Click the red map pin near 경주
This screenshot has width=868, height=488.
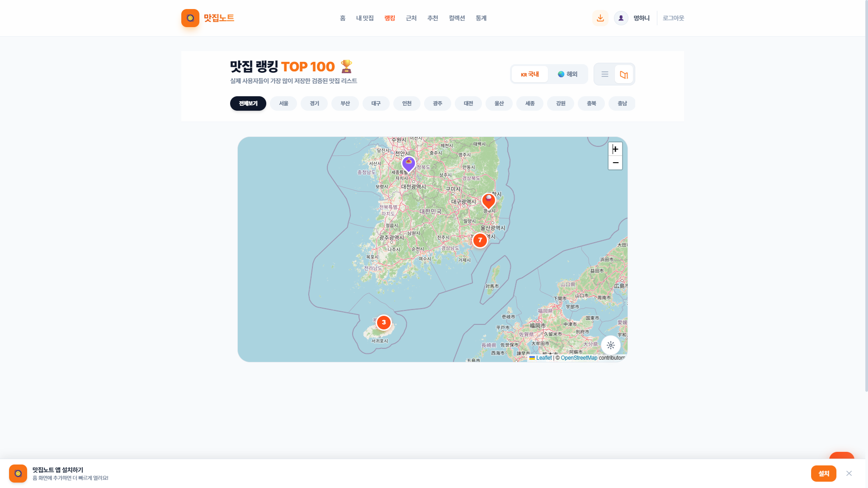coord(489,201)
